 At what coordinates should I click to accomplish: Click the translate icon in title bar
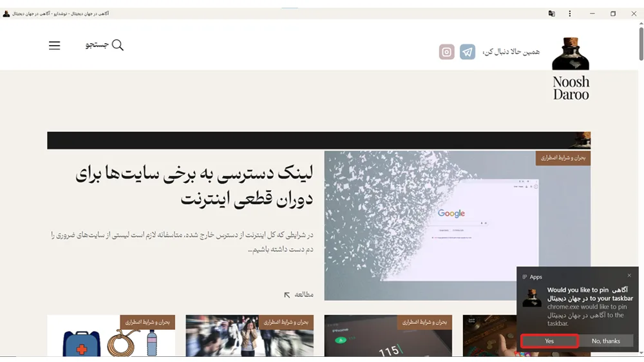[552, 14]
